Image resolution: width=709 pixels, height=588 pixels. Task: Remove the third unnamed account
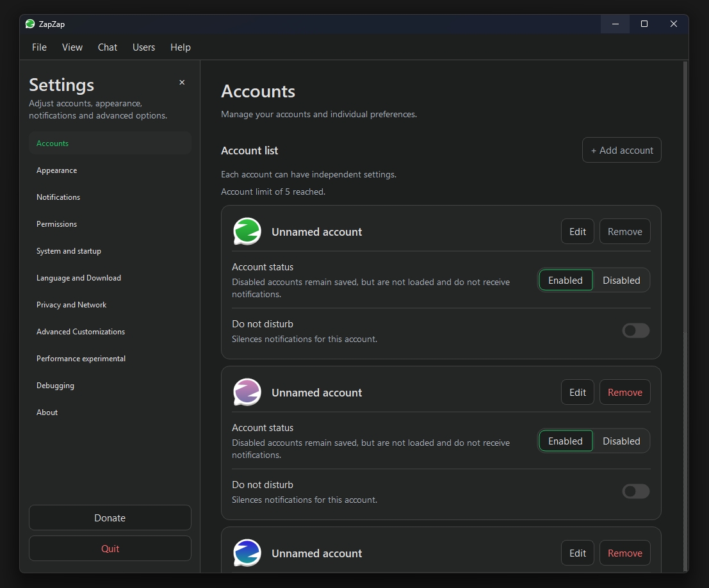[x=625, y=553]
